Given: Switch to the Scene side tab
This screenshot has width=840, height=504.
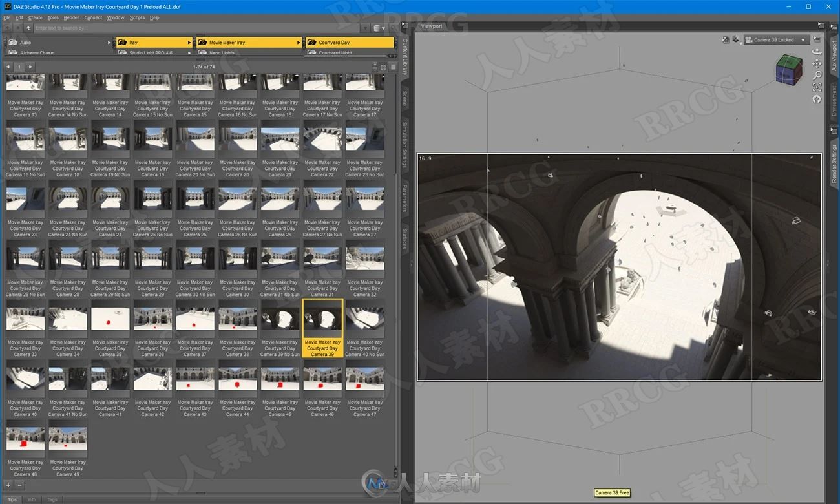Looking at the screenshot, I should pos(405,98).
